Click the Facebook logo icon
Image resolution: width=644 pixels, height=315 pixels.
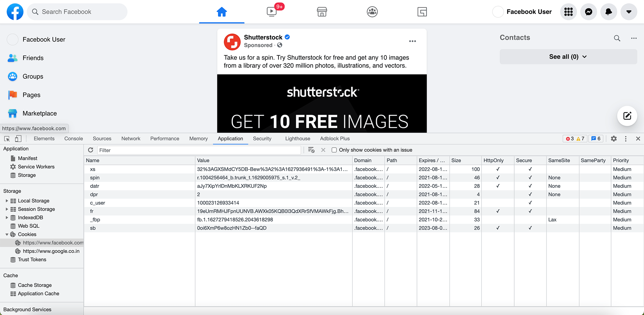(15, 12)
